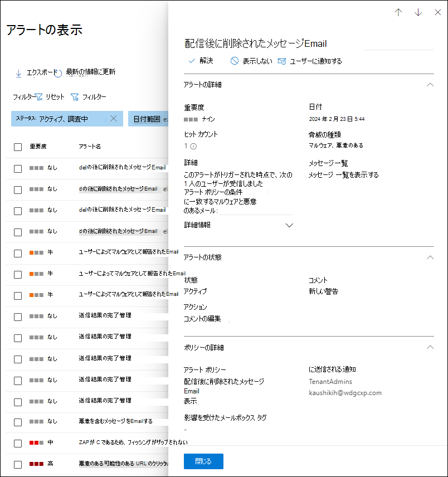
Task: Click the コメントの編集 link
Action: click(x=202, y=319)
